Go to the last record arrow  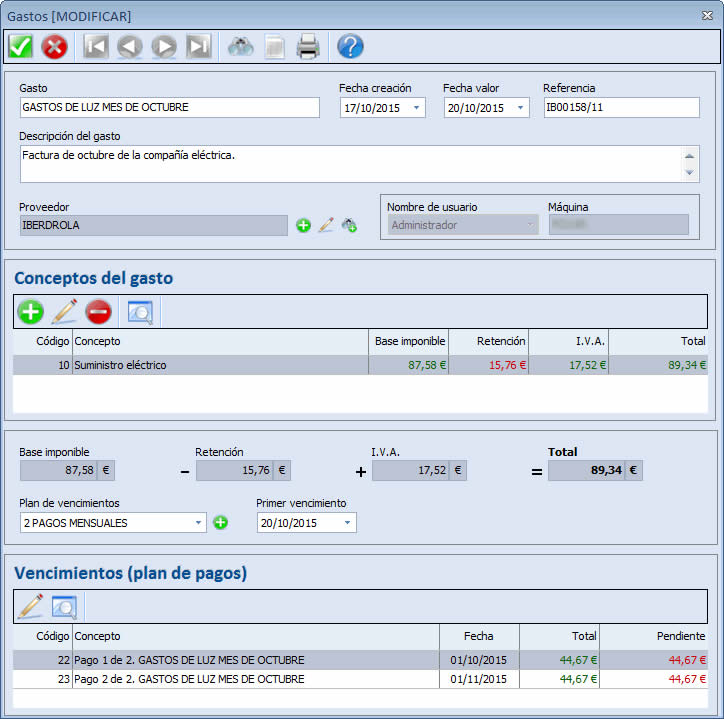(x=199, y=46)
